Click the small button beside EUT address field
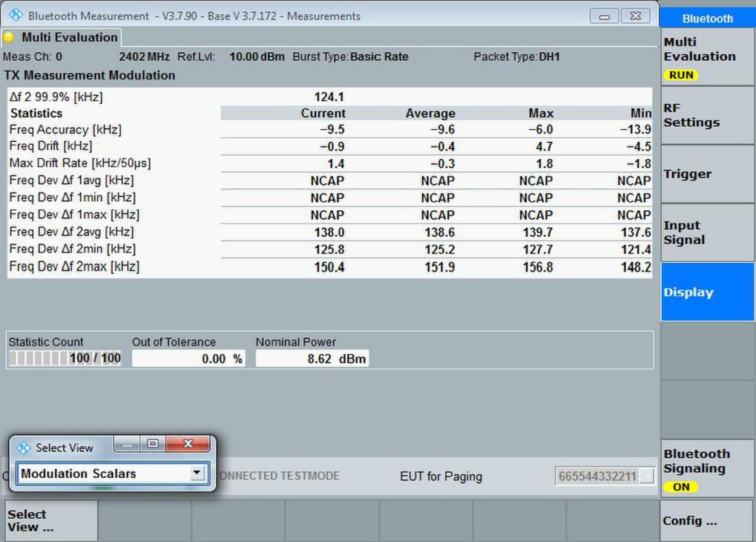This screenshot has width=756, height=542. coord(648,477)
